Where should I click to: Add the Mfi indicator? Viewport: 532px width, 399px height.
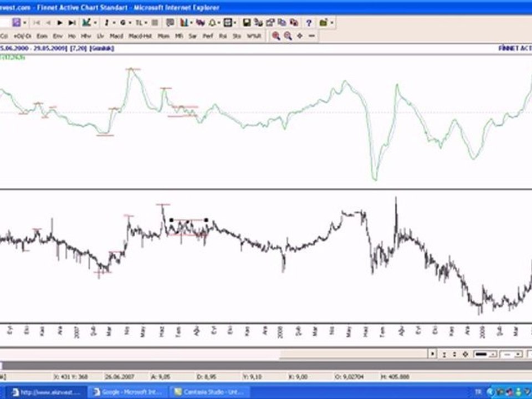click(x=179, y=36)
